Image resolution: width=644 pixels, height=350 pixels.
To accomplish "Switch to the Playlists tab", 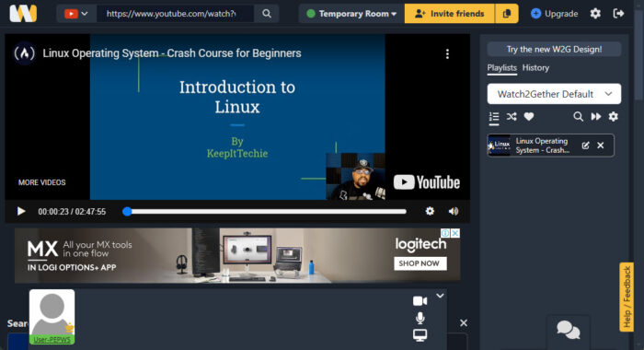I will point(502,68).
